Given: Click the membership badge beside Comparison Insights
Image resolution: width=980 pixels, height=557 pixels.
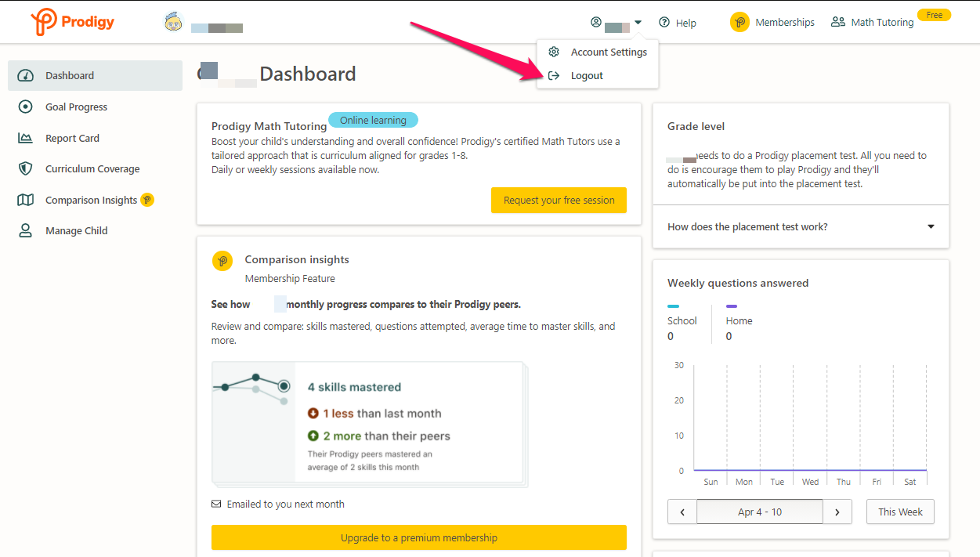Looking at the screenshot, I should click(147, 200).
